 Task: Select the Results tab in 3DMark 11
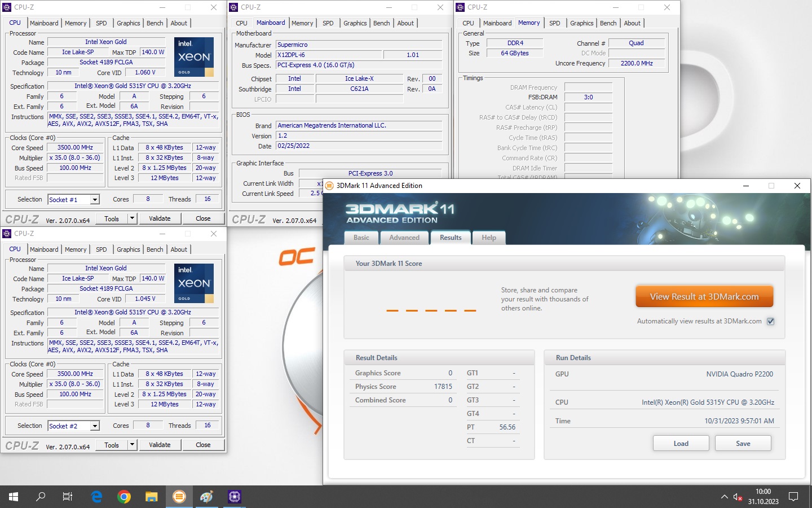pos(451,238)
